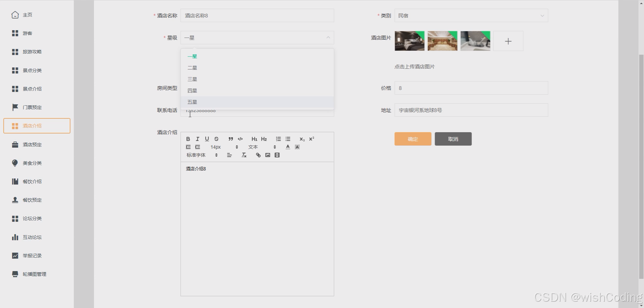Open 论坛分类 in the sidebar
This screenshot has width=644, height=308.
(37, 218)
